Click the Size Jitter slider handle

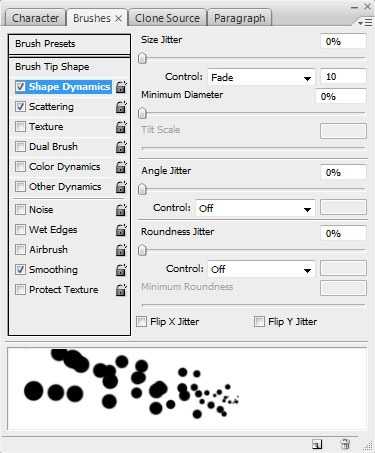[142, 58]
